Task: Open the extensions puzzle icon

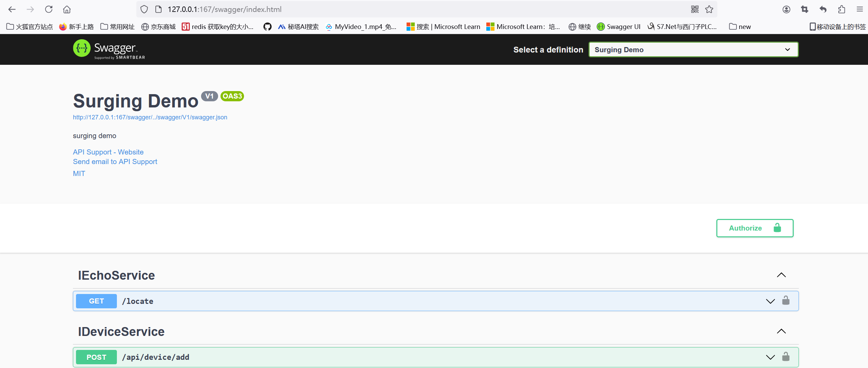Action: point(841,9)
